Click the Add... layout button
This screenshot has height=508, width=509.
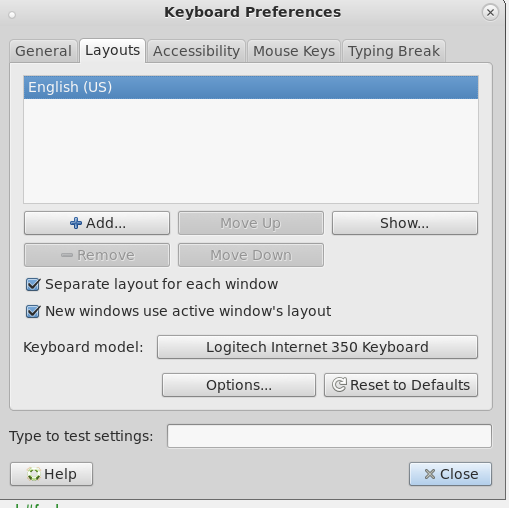click(97, 223)
